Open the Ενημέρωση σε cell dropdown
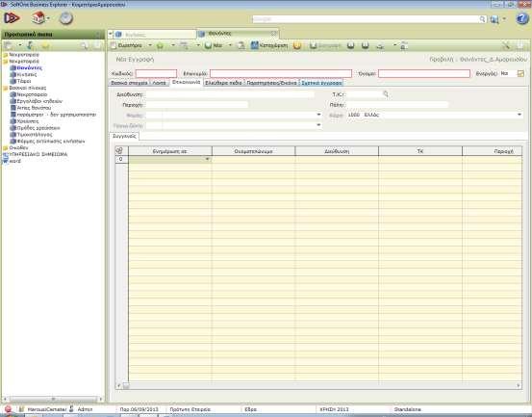The width and height of the screenshot is (532, 417). 207,159
